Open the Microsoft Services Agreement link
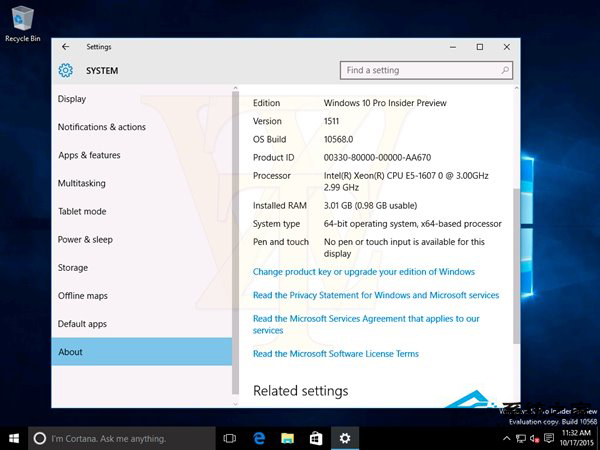Viewport: 600px width, 450px height. (x=366, y=324)
